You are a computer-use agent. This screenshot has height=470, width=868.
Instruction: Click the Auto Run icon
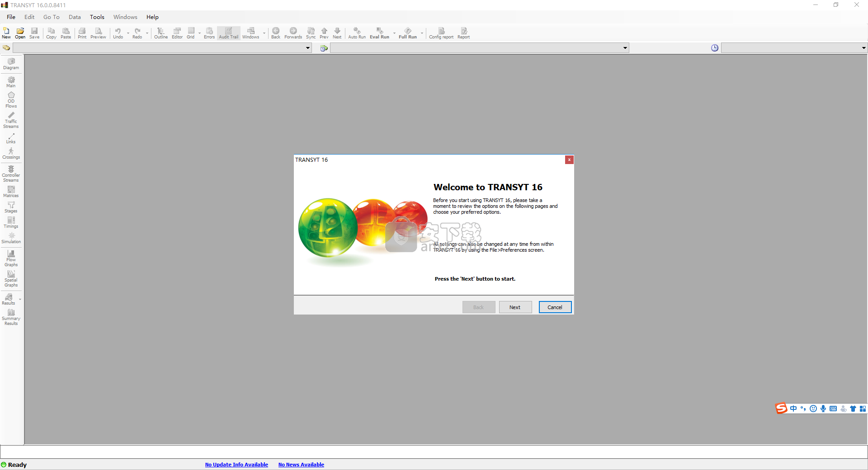tap(357, 33)
